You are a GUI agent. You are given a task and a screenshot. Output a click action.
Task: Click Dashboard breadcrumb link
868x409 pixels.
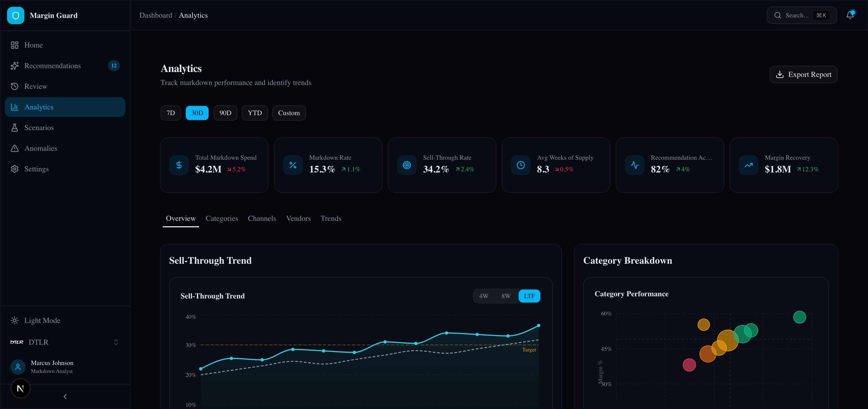(156, 15)
